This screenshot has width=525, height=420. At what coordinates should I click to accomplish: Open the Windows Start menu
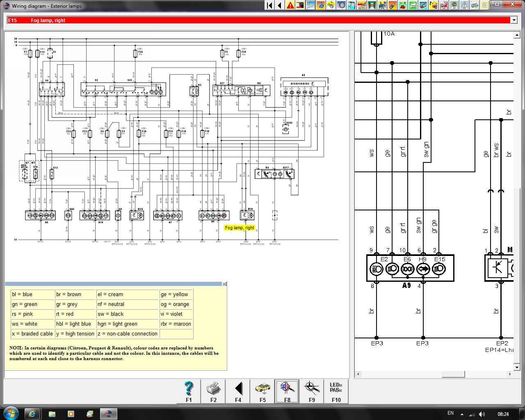tap(11, 413)
